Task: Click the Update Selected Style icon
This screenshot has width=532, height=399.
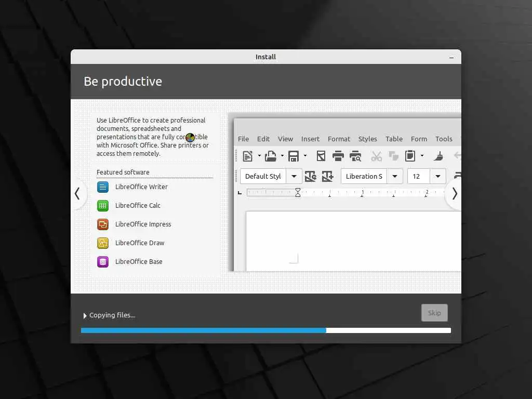Action: [311, 177]
